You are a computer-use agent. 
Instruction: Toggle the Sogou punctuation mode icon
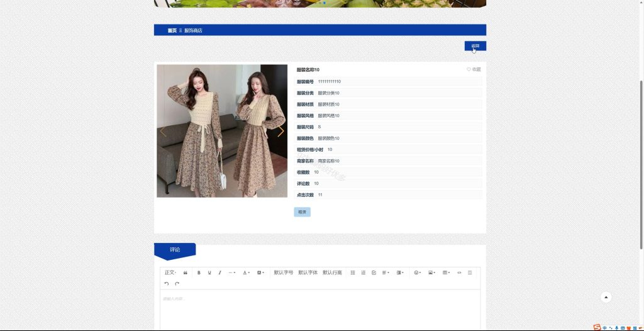611,328
